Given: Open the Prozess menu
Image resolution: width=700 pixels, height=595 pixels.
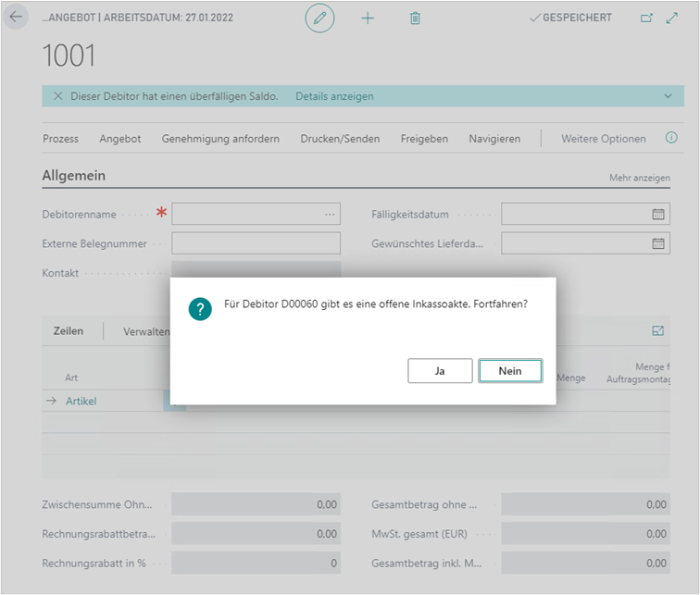Looking at the screenshot, I should point(61,139).
